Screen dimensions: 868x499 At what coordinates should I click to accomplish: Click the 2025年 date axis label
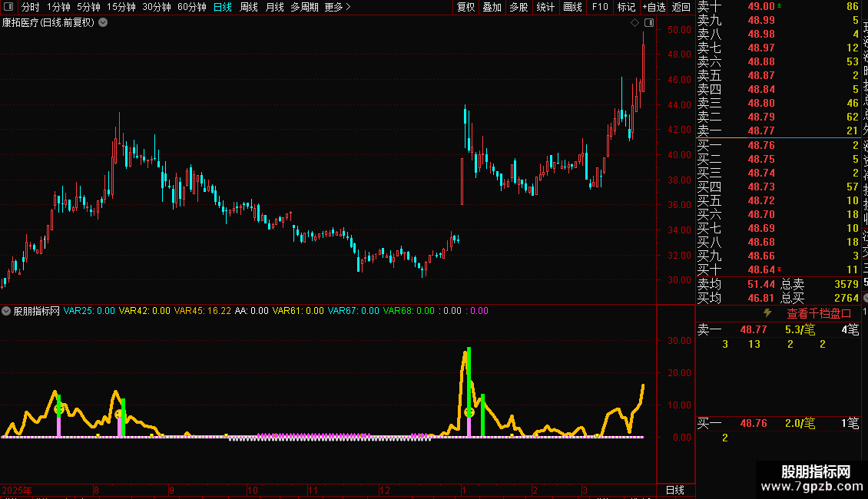(17, 490)
